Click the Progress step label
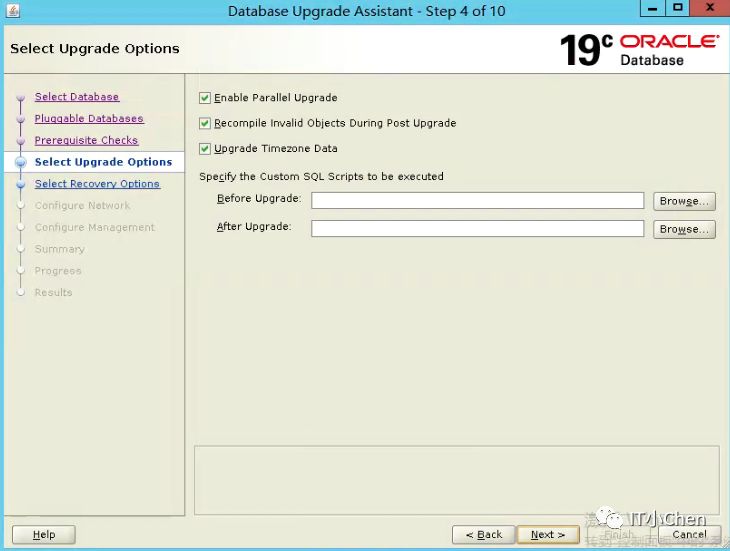Viewport: 730px width, 551px height. (58, 271)
